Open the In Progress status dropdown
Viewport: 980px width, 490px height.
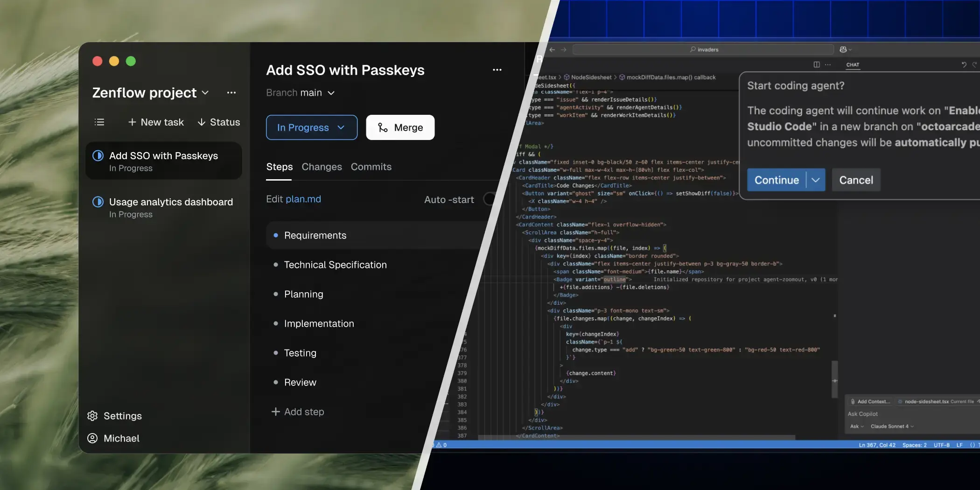[x=311, y=127]
